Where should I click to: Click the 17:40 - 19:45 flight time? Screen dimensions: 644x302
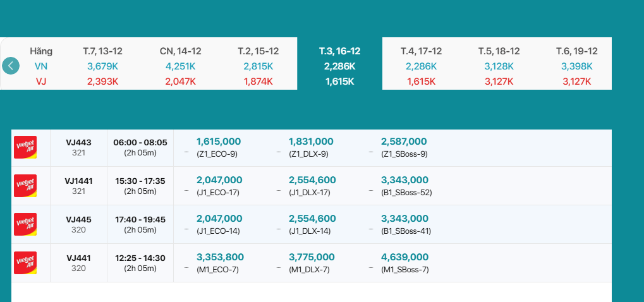click(x=140, y=219)
